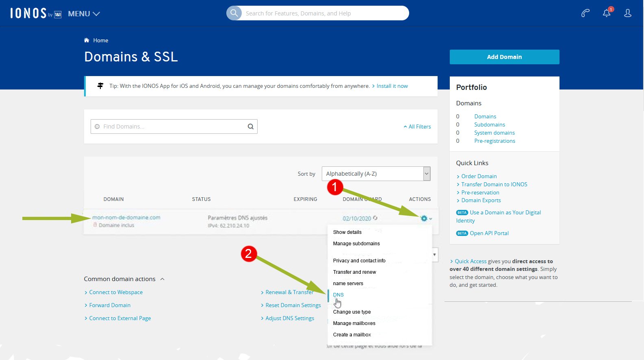This screenshot has height=360, width=644.
Task: Open the mon-nom-de-domaine.com domain link
Action: [x=126, y=218]
